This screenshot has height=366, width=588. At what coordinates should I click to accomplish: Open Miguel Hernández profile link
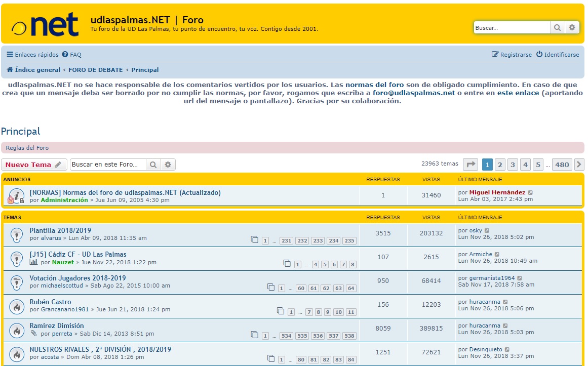coord(497,192)
